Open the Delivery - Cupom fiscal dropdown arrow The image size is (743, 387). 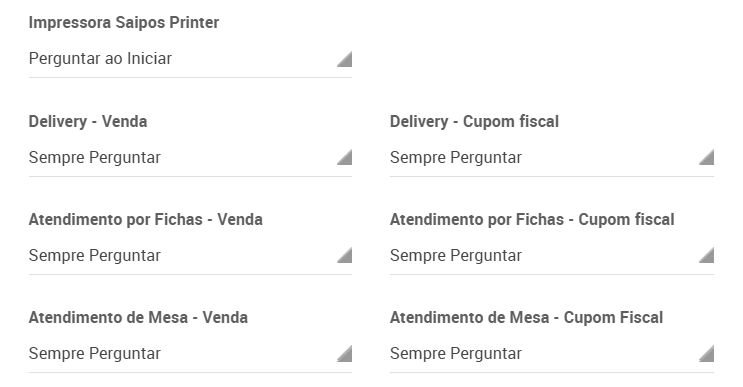tap(707, 157)
